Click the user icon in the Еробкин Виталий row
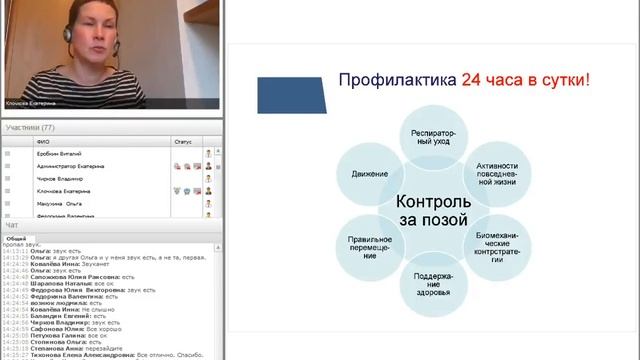The height and width of the screenshot is (360, 640). 209,153
